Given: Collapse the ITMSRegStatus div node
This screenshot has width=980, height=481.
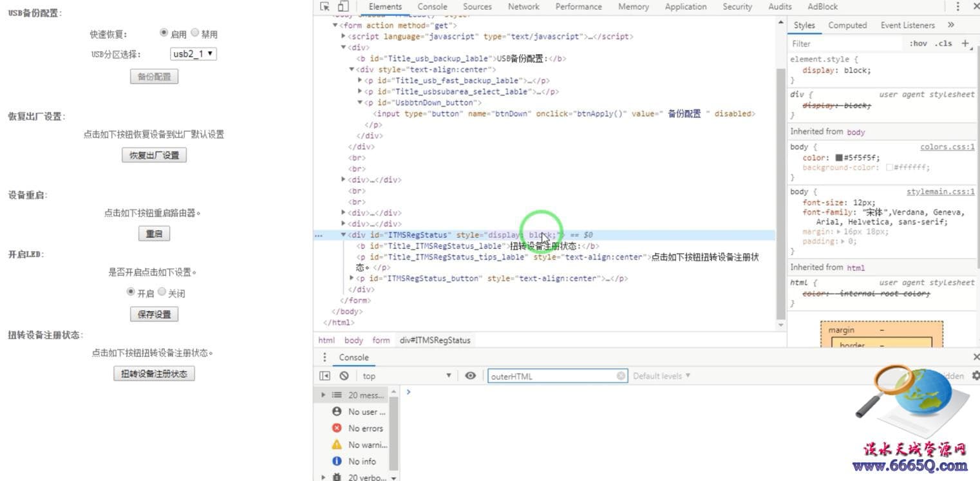Looking at the screenshot, I should pos(343,235).
